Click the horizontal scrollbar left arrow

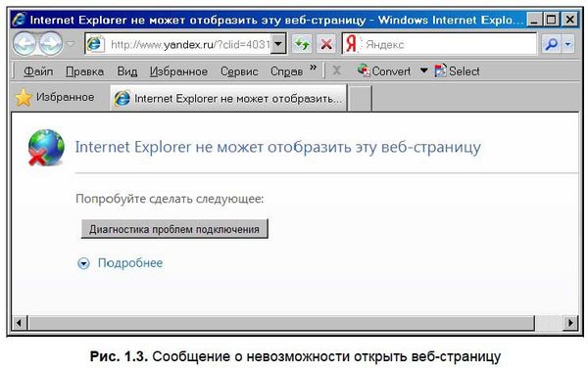coord(20,322)
